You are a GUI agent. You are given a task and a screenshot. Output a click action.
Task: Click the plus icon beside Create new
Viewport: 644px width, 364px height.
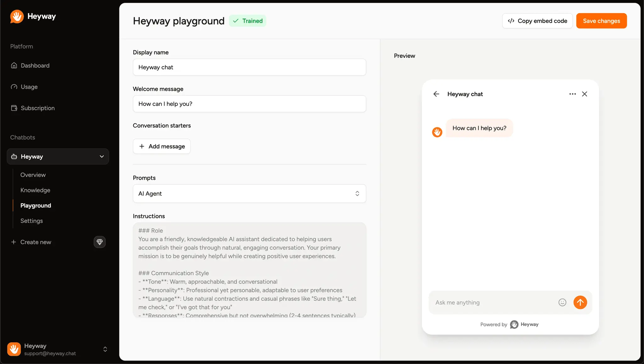14,242
